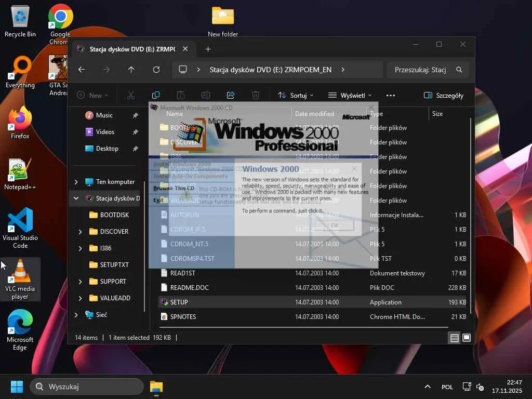Add a new Explorer tab
The image size is (532, 399).
pos(208,49)
